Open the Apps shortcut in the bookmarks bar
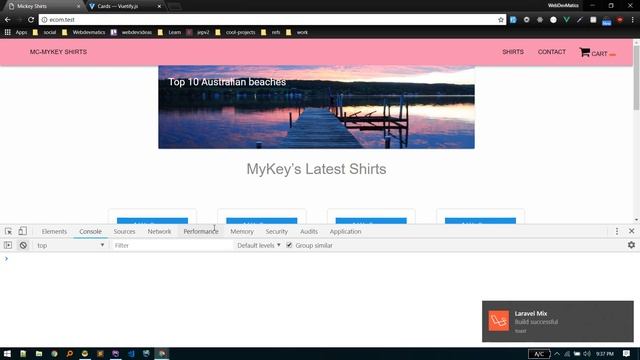 16,32
